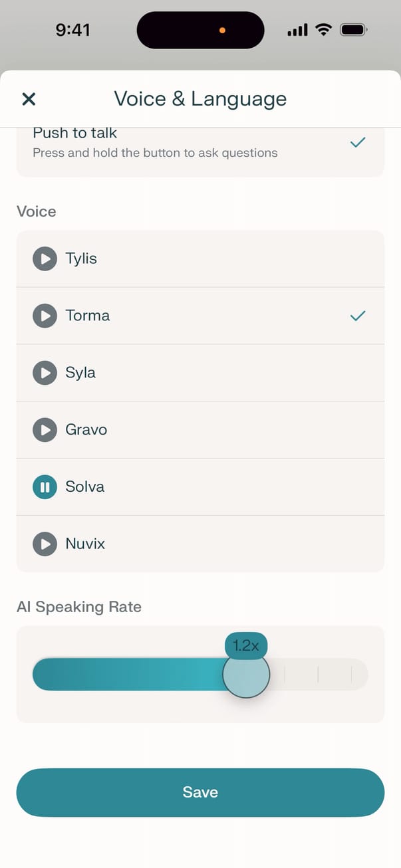Play the Nuvix voice sample
The height and width of the screenshot is (868, 401).
tap(45, 544)
